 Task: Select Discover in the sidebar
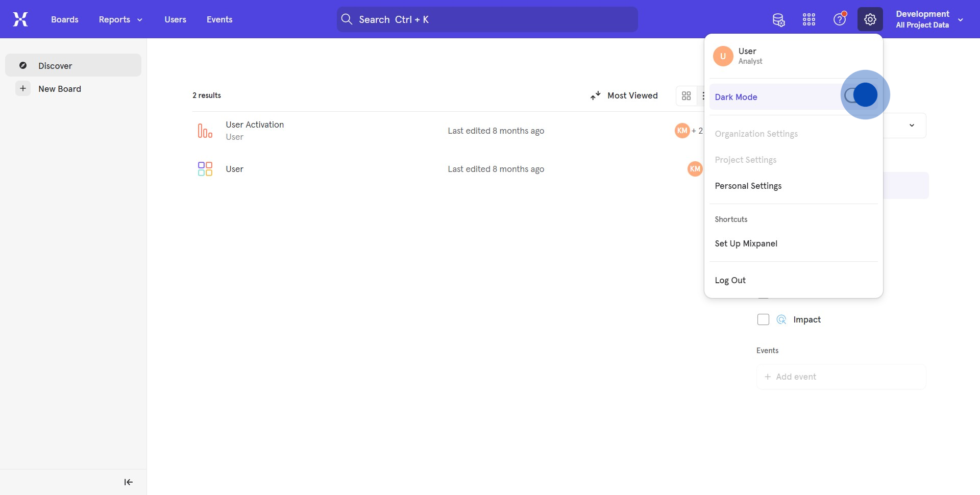pos(73,65)
